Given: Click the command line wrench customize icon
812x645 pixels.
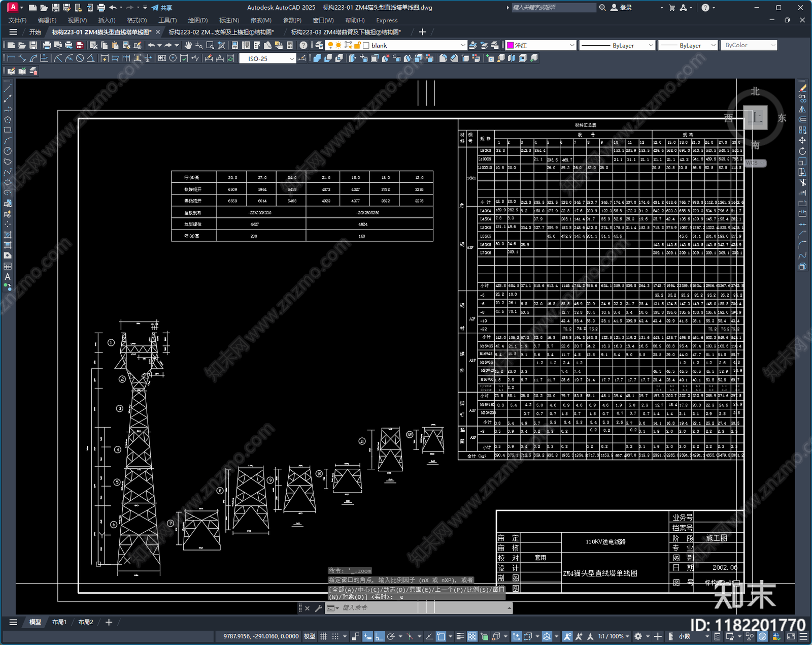Looking at the screenshot, I should click(x=318, y=608).
